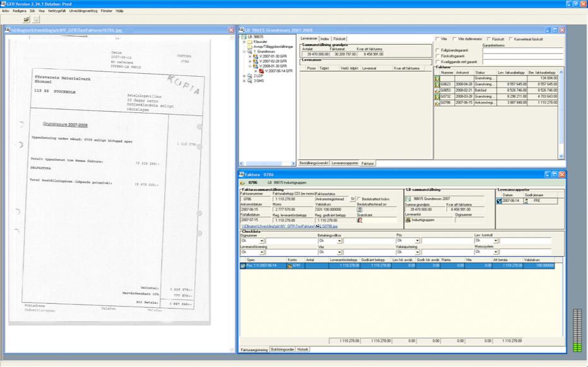
Task: Switch to the Leveransrapporter tab
Action: 344,163
